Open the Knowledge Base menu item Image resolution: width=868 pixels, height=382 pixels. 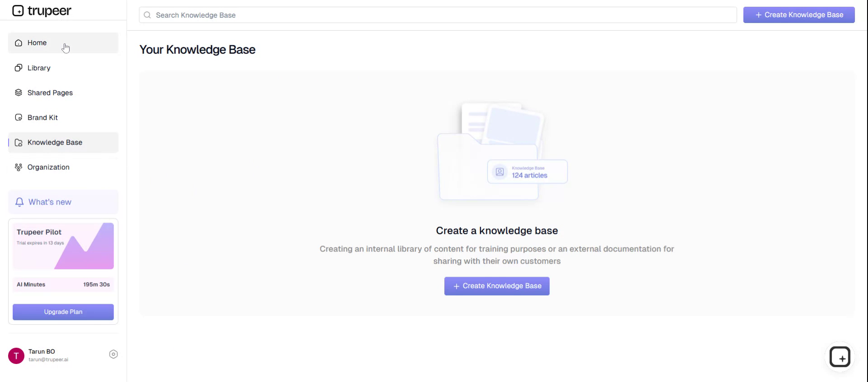pos(55,142)
